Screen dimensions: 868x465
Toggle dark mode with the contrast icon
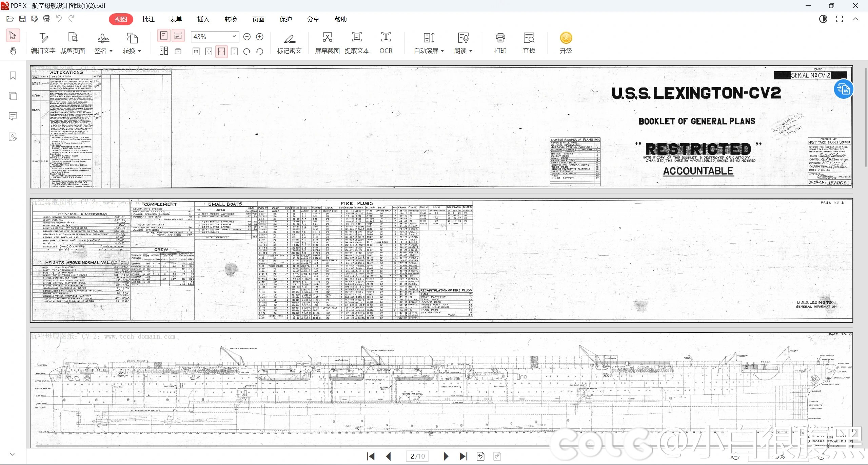823,19
